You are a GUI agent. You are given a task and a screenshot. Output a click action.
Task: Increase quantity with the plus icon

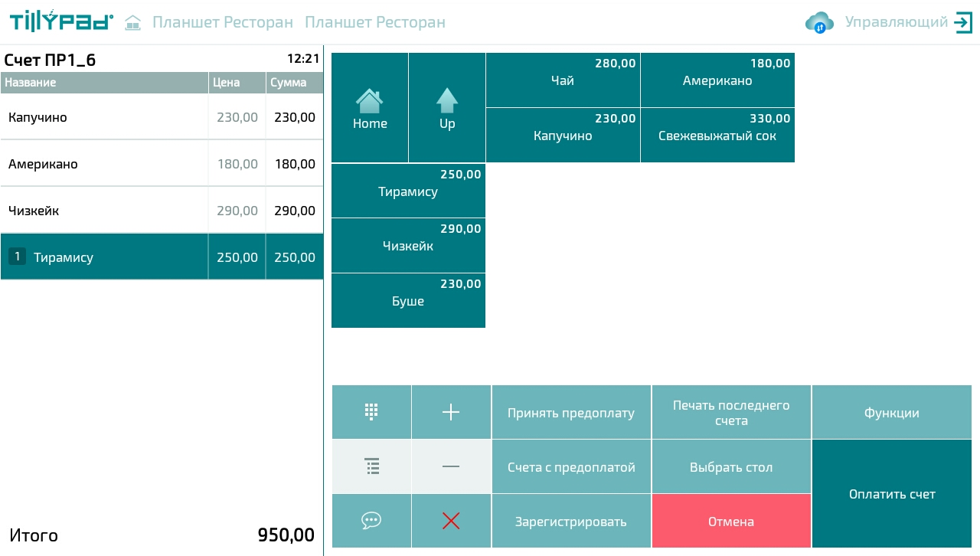(x=451, y=412)
